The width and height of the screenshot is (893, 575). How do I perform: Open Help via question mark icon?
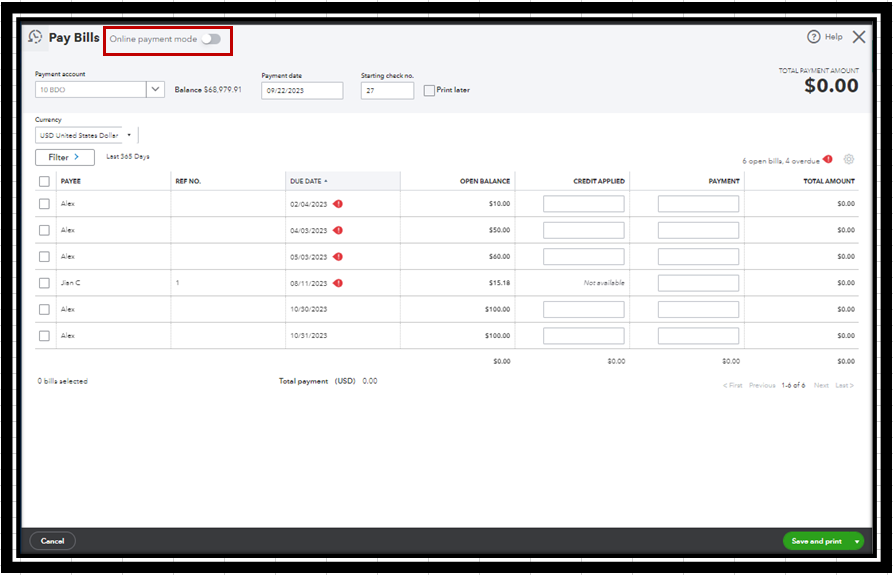pyautogui.click(x=813, y=37)
